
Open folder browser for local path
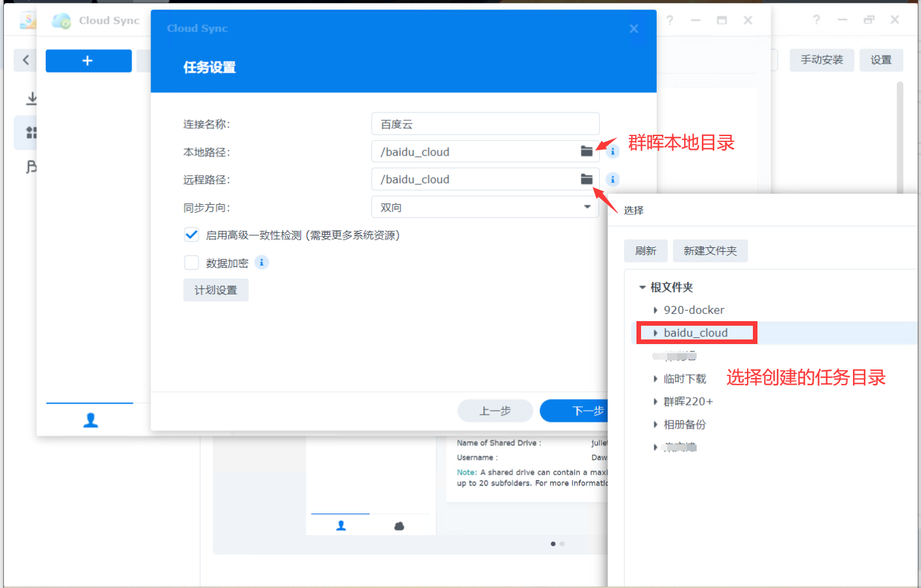pos(587,152)
